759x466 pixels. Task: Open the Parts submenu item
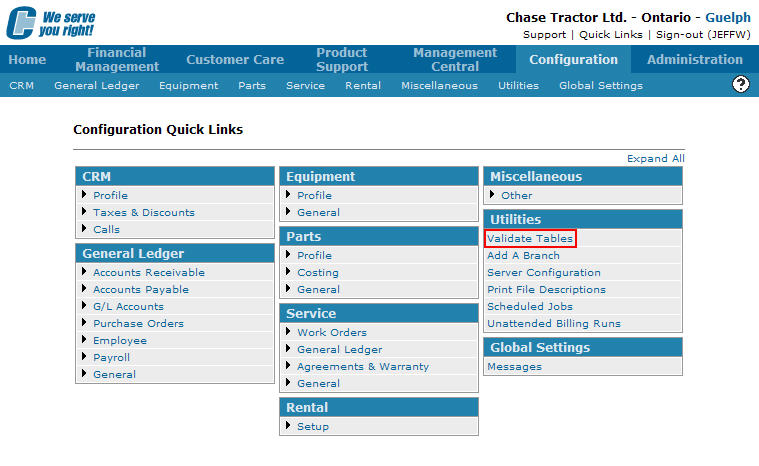click(252, 86)
